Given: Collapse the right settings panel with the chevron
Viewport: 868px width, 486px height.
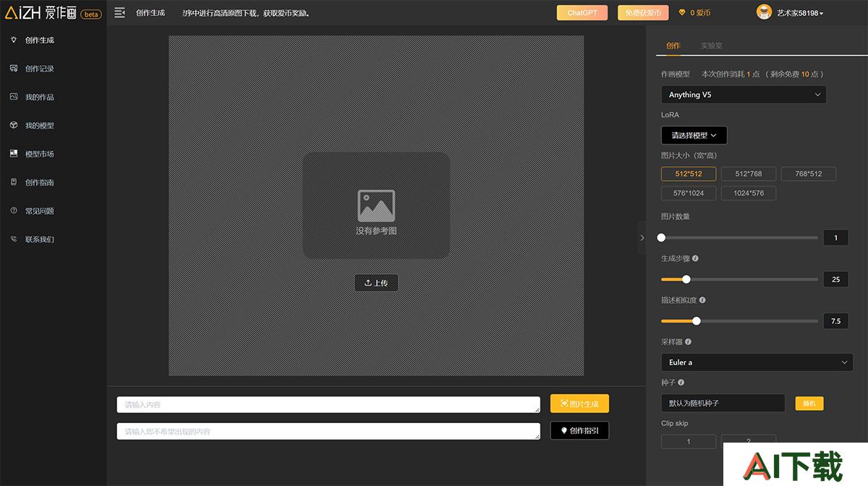Looking at the screenshot, I should click(642, 237).
